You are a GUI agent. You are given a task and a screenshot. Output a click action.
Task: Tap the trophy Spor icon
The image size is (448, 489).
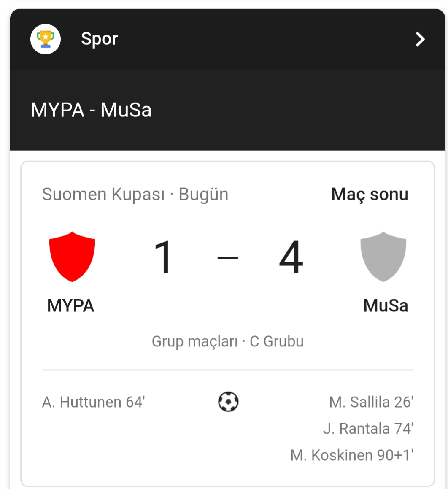coord(46,39)
